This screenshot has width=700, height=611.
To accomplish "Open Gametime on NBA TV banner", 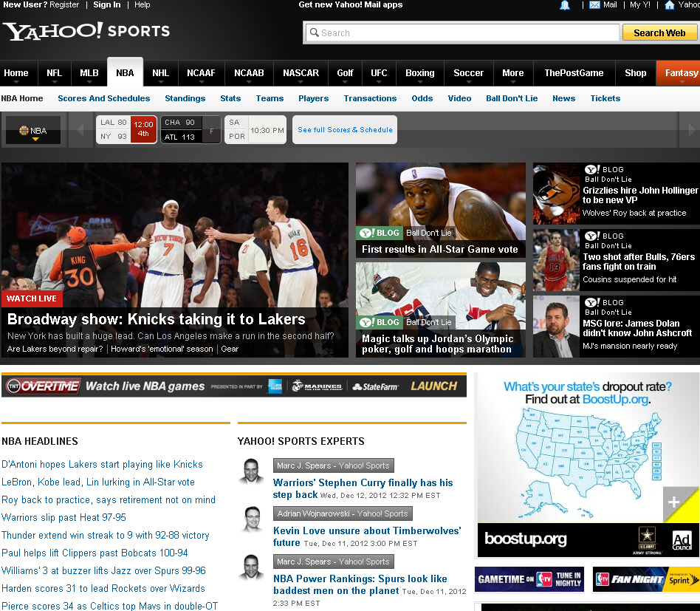I will pos(529,579).
